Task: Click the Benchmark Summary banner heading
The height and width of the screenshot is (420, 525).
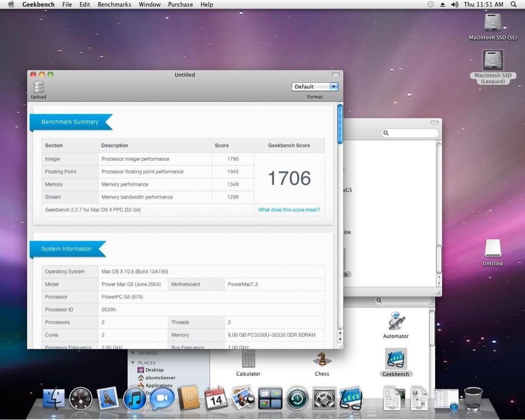Action: (x=70, y=122)
